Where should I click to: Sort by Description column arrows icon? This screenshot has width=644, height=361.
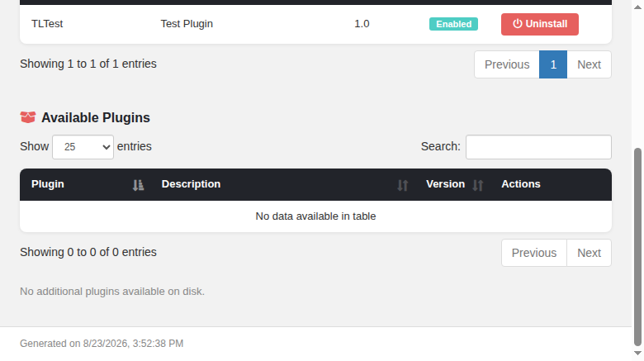(403, 185)
